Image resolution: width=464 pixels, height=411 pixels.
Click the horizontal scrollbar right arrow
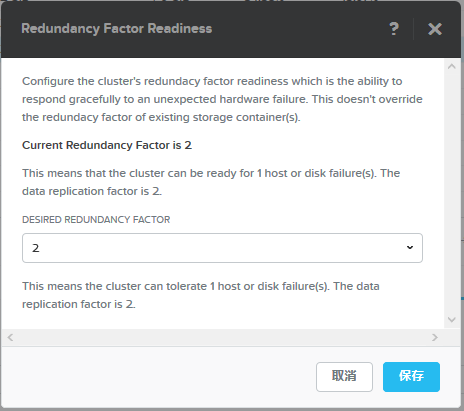tap(435, 337)
